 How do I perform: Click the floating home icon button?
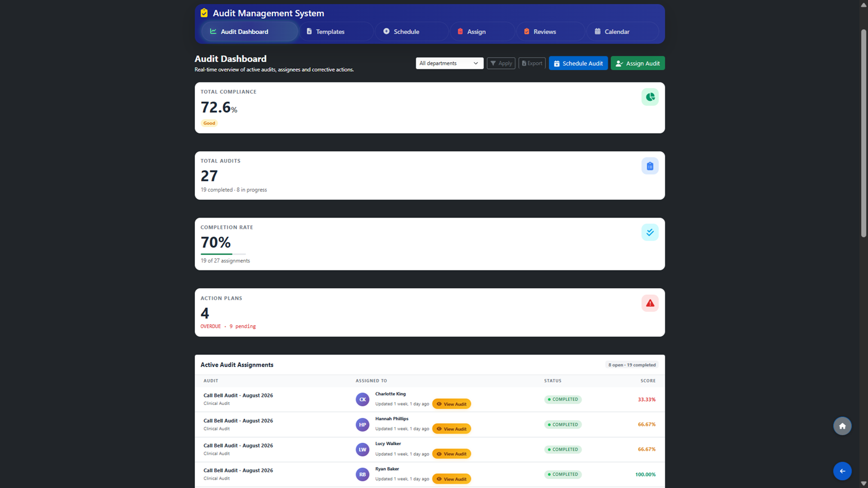tap(842, 426)
